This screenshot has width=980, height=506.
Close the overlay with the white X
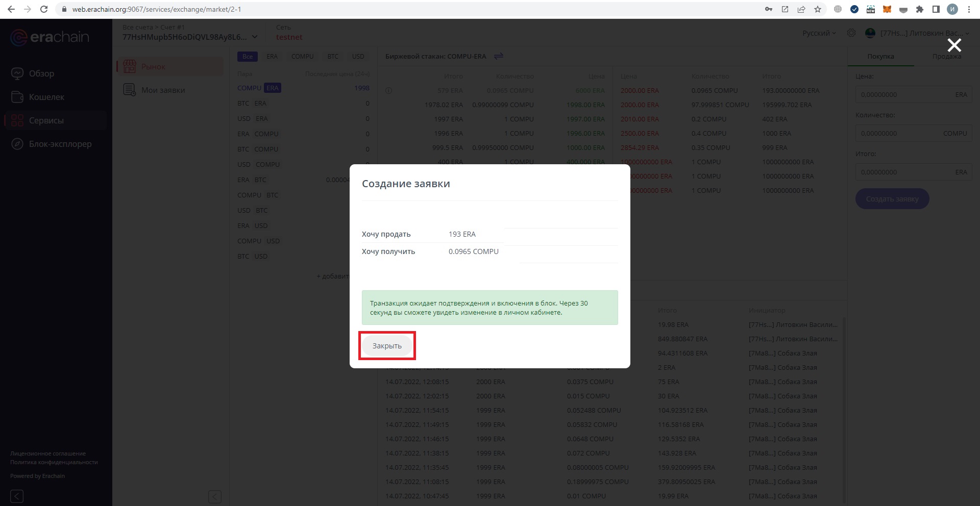click(x=954, y=45)
